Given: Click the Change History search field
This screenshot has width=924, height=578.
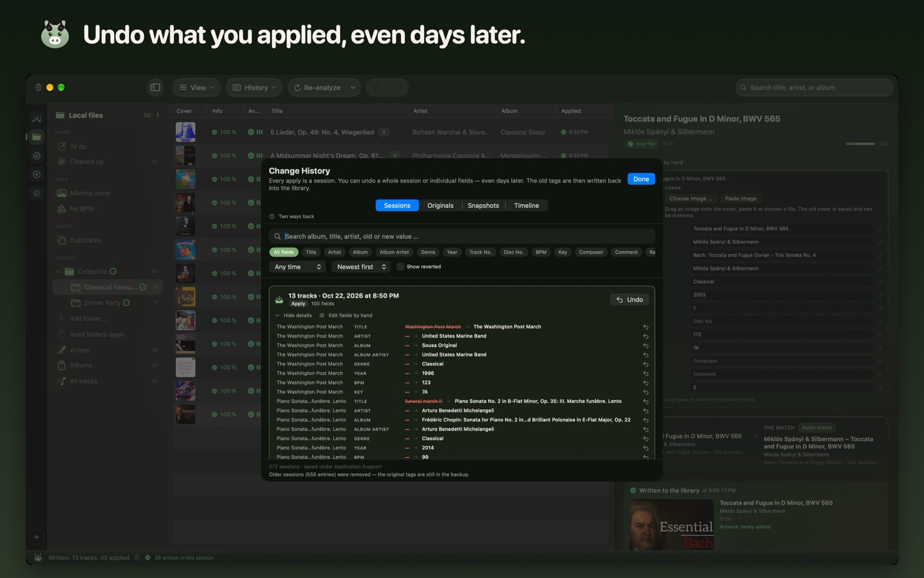Looking at the screenshot, I should point(462,236).
